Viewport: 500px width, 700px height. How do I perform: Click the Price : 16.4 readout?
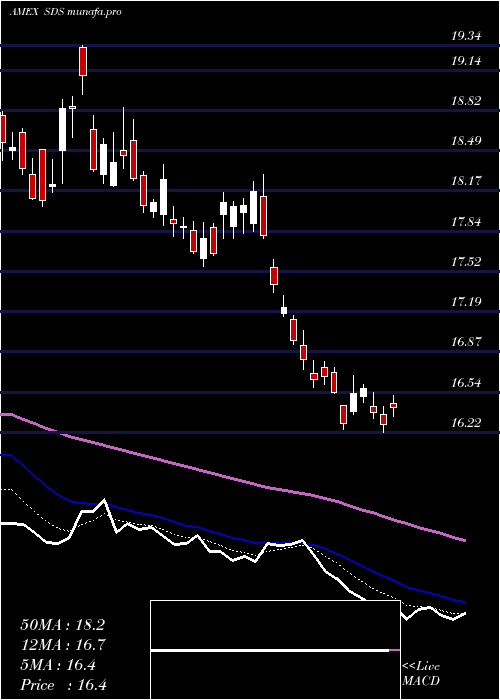click(63, 685)
